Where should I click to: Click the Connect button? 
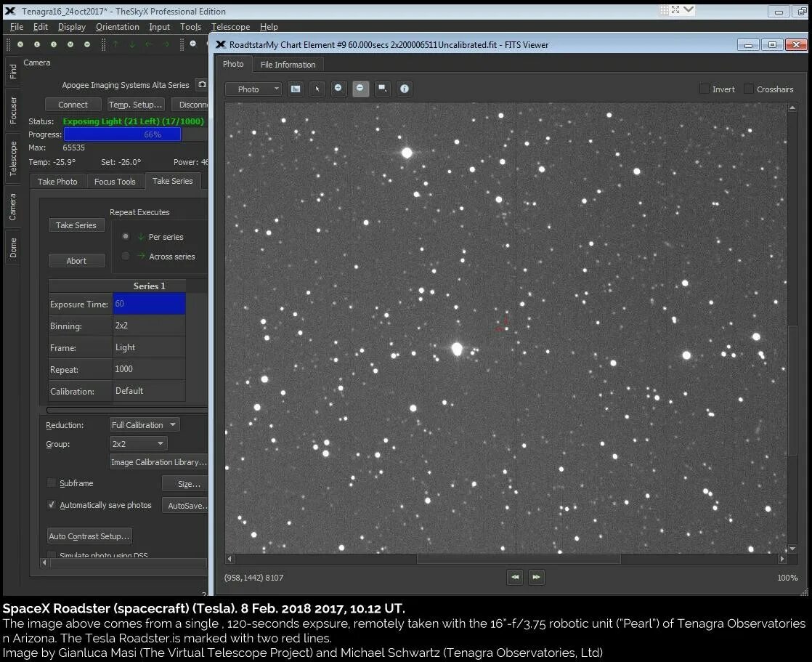pyautogui.click(x=73, y=105)
